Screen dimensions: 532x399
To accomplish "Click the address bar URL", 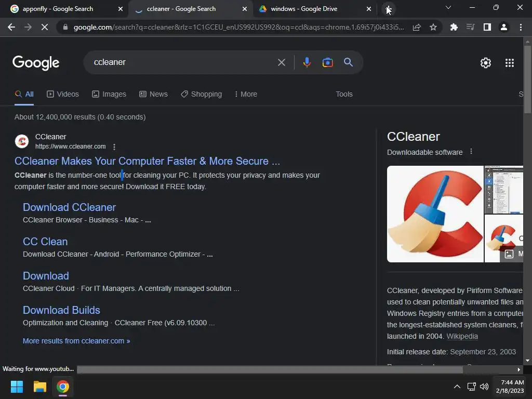I will [238, 27].
